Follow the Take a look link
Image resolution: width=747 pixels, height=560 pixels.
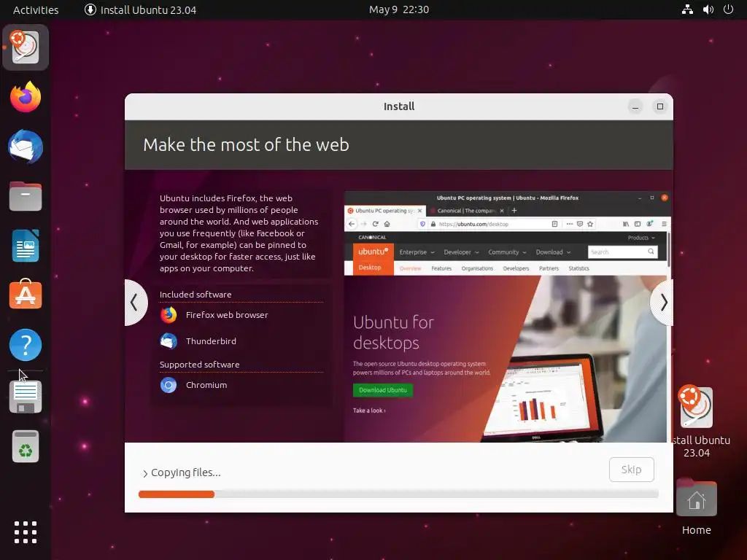pyautogui.click(x=368, y=411)
